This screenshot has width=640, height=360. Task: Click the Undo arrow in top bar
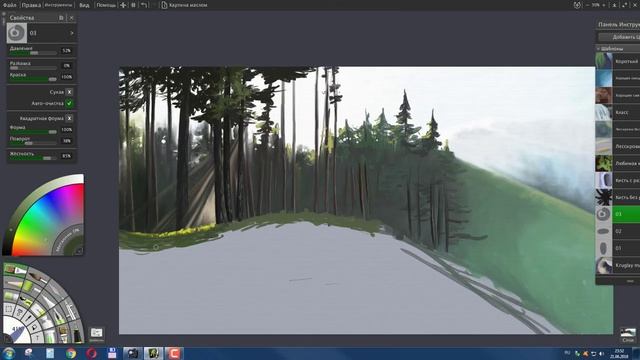[144, 5]
